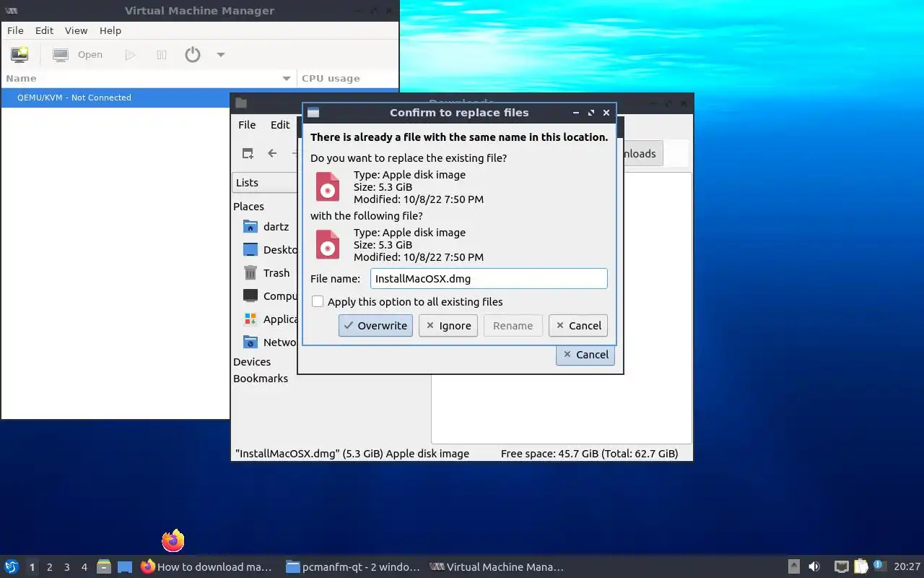This screenshot has width=924, height=578.
Task: Expand the shutdown options dropdown arrow
Action: pos(221,54)
